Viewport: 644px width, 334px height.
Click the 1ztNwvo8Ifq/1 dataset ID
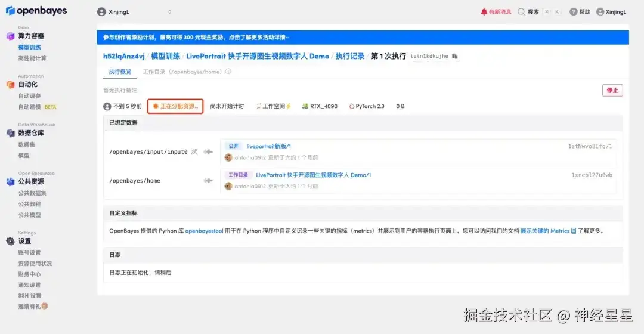coord(590,146)
